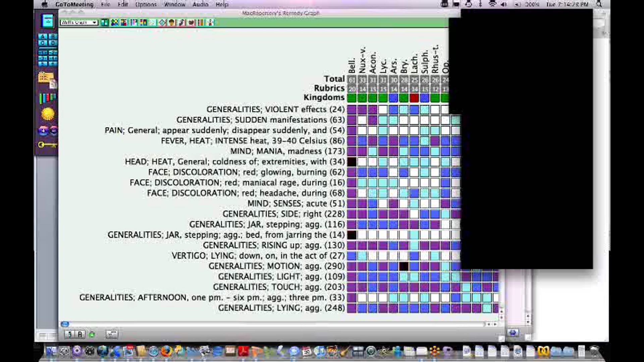Click the diamond-shaped graph icon on the toolbar
Screen dimensions: 644x362
tap(162, 22)
